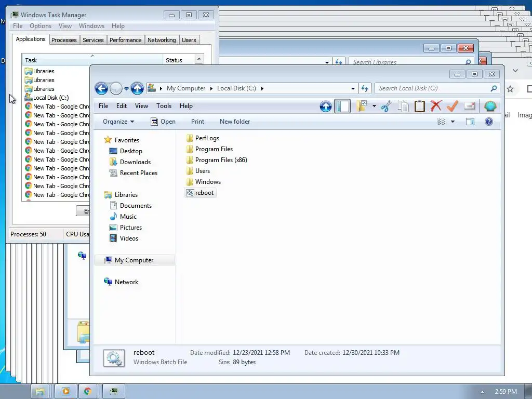Click the red X Delete icon
532x399 pixels.
click(x=436, y=106)
